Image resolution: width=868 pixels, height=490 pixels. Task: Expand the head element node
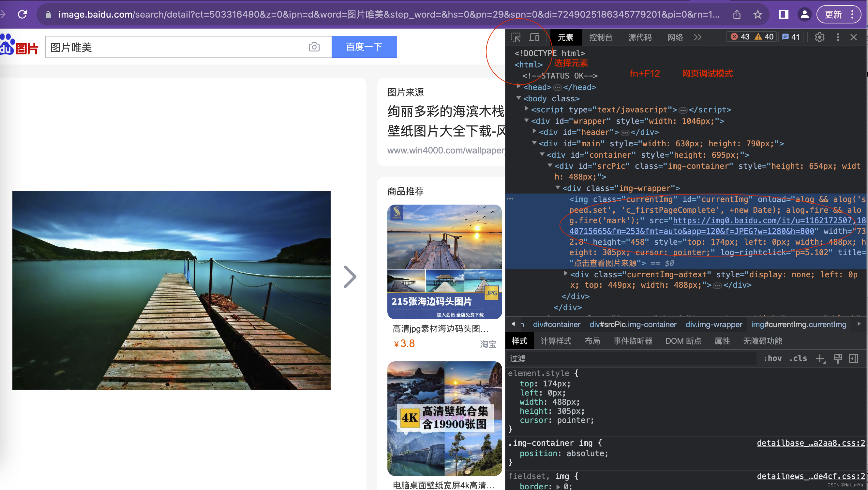pyautogui.click(x=518, y=87)
